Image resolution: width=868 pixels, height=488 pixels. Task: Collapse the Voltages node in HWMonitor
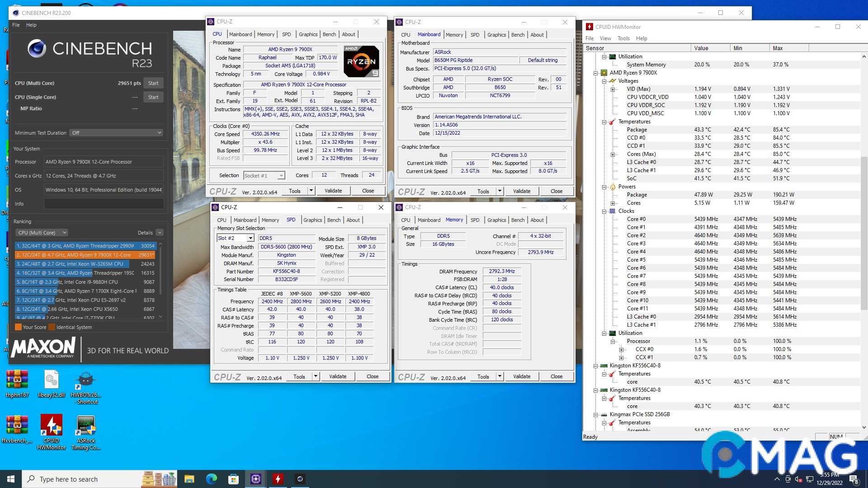[604, 81]
